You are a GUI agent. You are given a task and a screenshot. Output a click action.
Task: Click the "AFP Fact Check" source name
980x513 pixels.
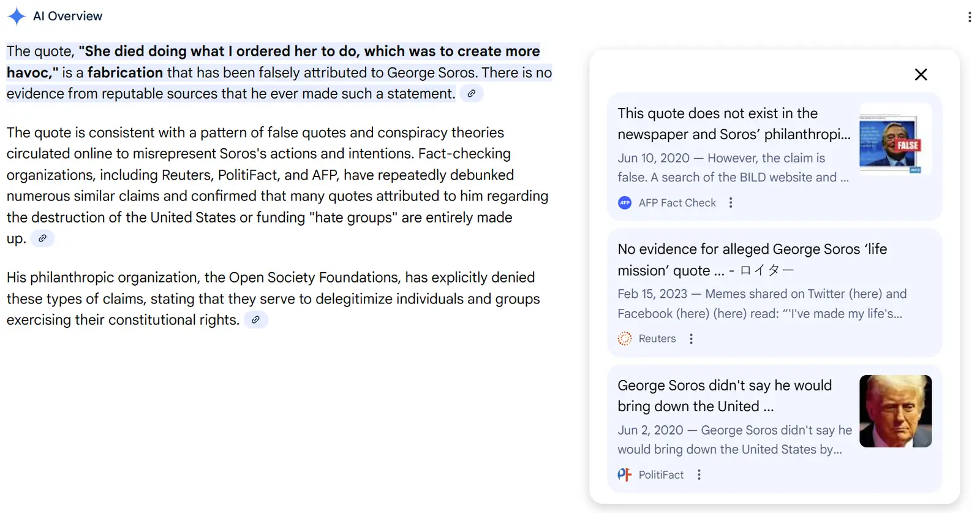[677, 203]
